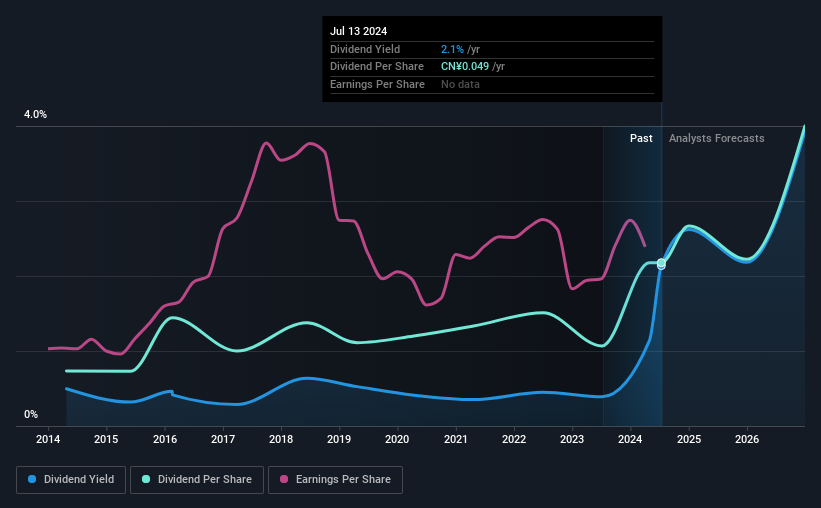Click the teal Dividend Per Share legend dot

pyautogui.click(x=146, y=479)
